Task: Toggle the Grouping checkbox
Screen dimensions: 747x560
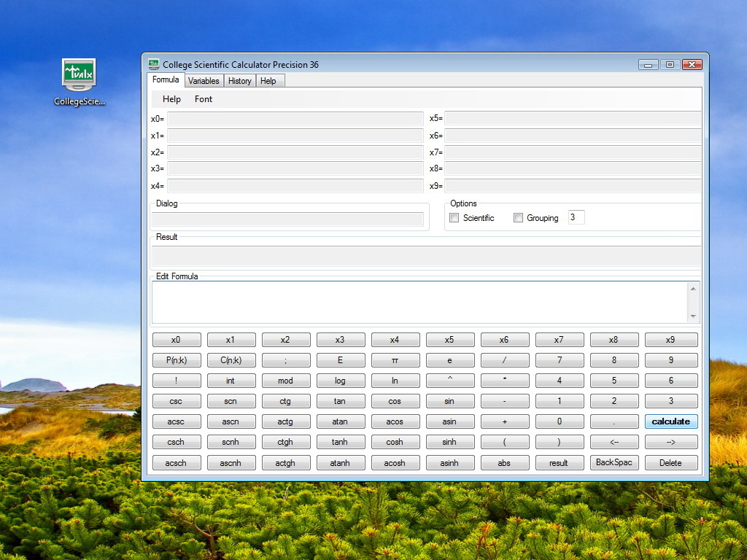Action: [x=519, y=218]
